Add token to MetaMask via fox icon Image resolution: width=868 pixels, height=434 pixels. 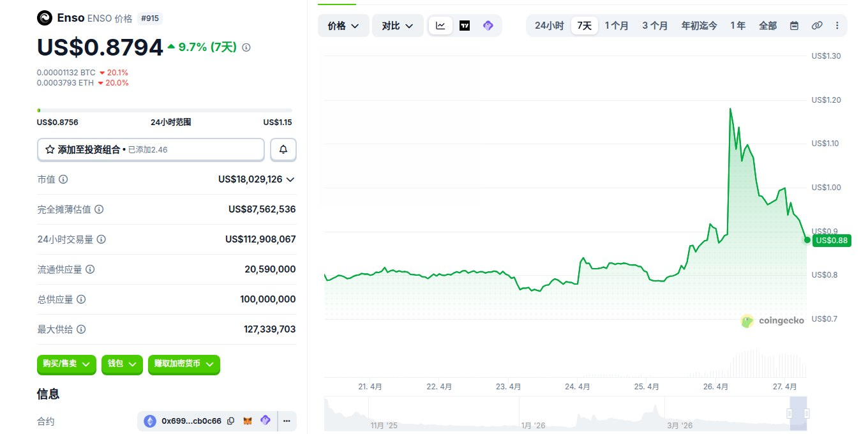pyautogui.click(x=248, y=421)
